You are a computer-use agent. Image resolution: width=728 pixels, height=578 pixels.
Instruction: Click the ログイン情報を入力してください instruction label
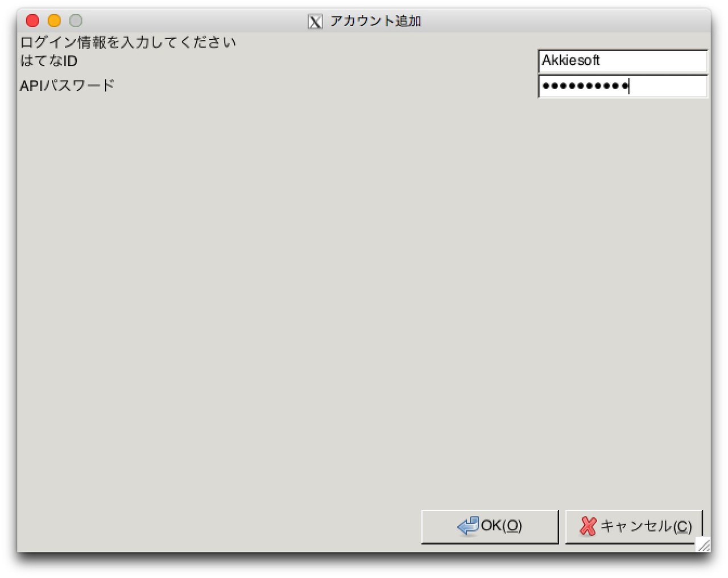127,43
